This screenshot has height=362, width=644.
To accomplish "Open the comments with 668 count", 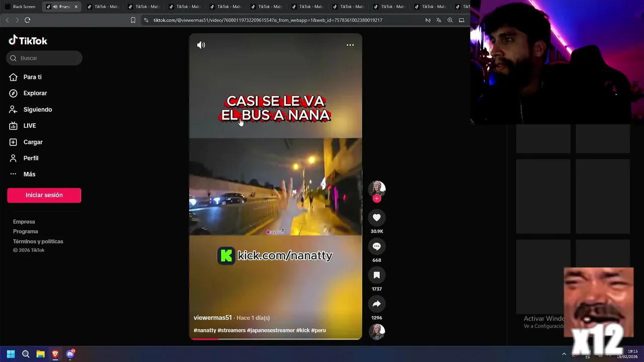I will 376,246.
